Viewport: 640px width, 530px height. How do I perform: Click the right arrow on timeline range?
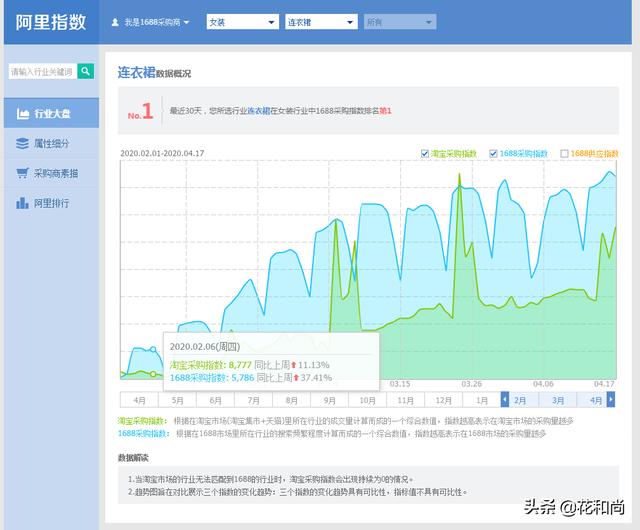610,399
